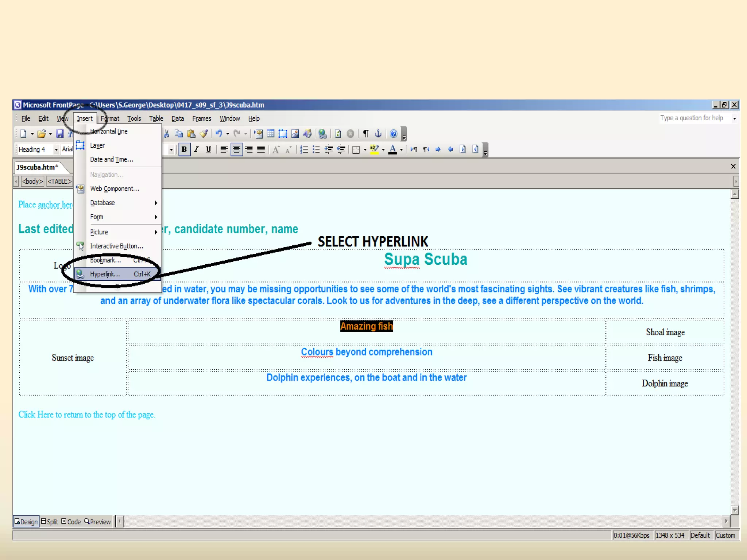Viewport: 747px width, 560px height.
Task: Click the anchor bookmark toolbar icon
Action: tap(378, 134)
